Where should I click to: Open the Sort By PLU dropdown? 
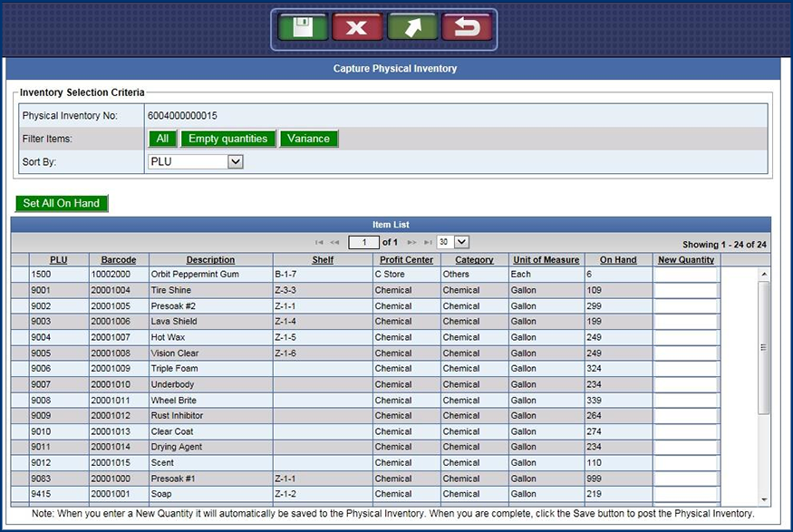[x=235, y=162]
